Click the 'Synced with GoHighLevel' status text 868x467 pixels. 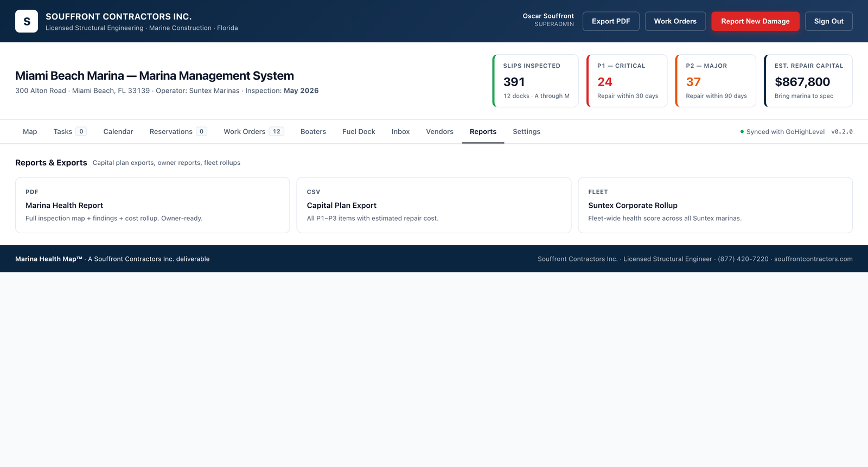(785, 132)
